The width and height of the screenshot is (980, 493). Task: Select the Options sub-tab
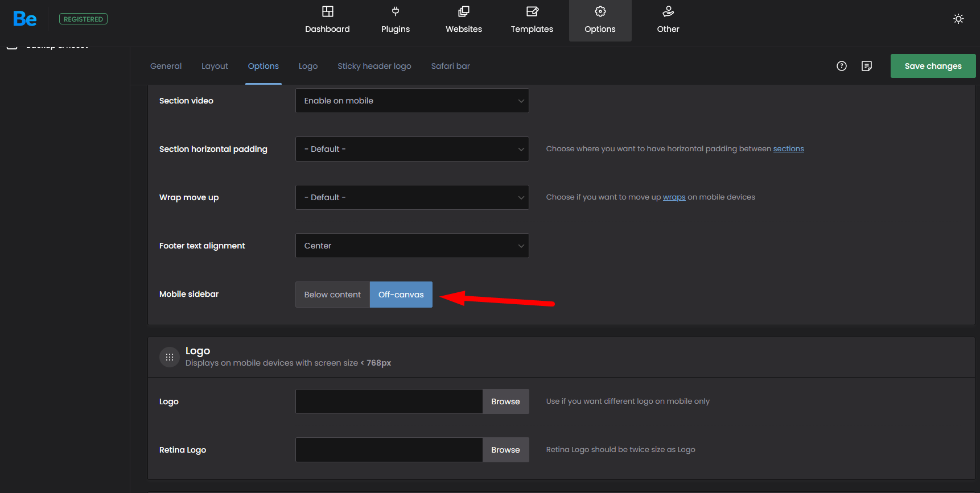pos(263,66)
